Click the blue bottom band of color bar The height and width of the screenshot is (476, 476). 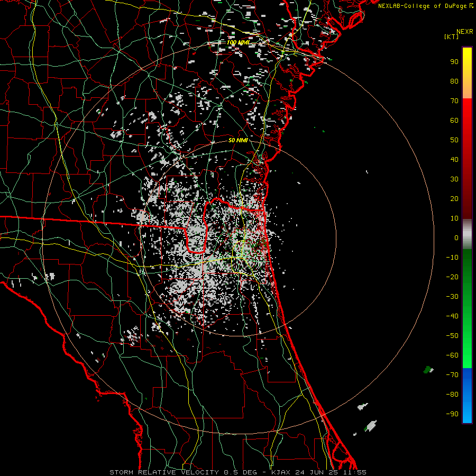467,396
